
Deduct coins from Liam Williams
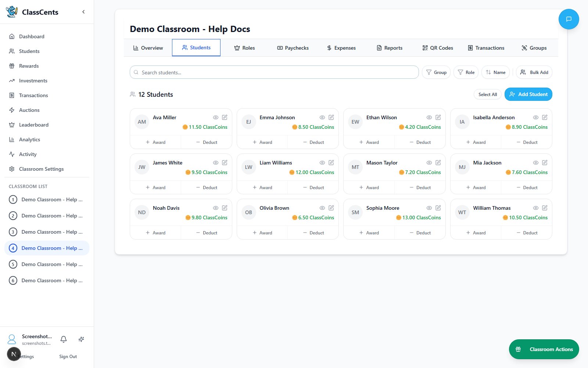[x=313, y=187]
